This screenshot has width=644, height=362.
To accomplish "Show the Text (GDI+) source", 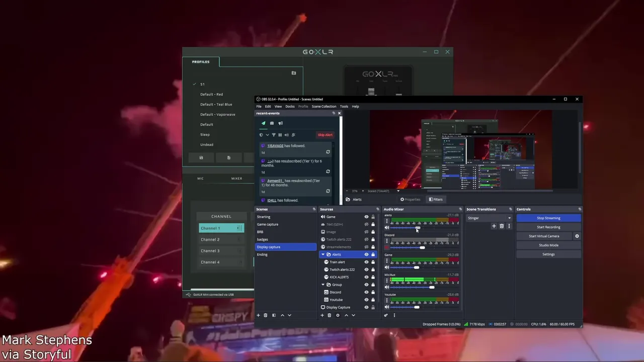I will (x=366, y=224).
